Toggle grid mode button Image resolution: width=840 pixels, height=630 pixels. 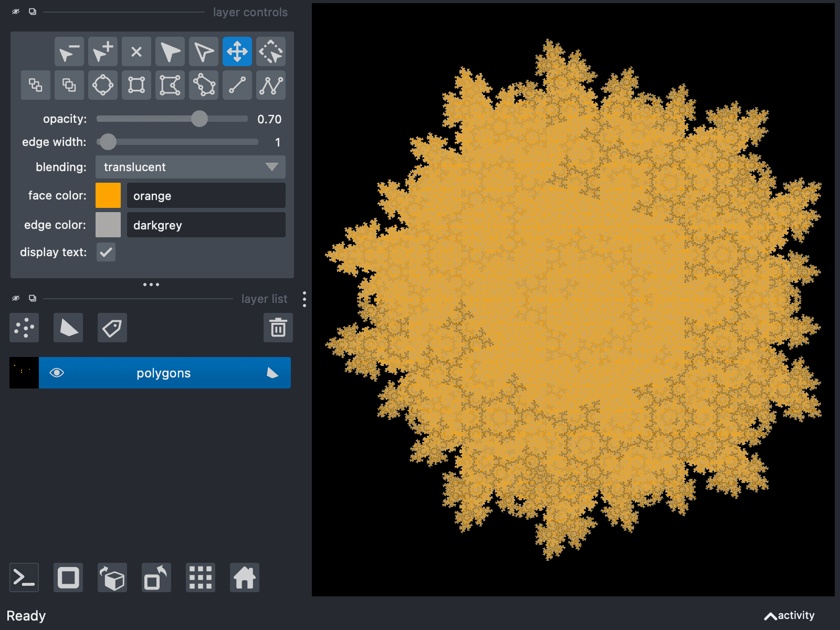[x=201, y=577]
